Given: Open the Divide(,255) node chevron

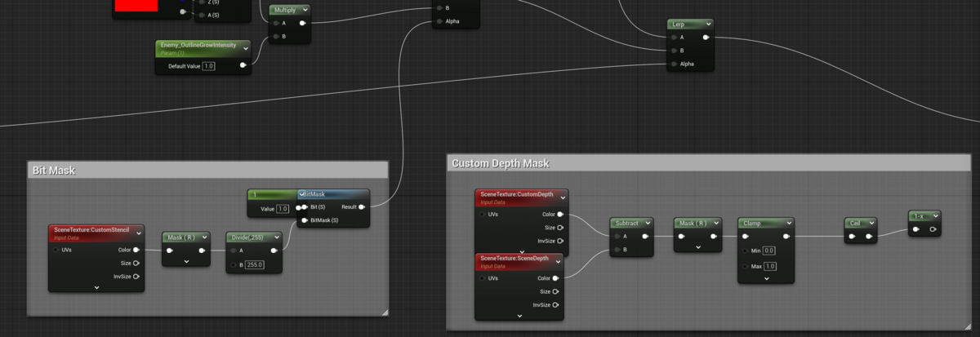Looking at the screenshot, I should (x=275, y=237).
